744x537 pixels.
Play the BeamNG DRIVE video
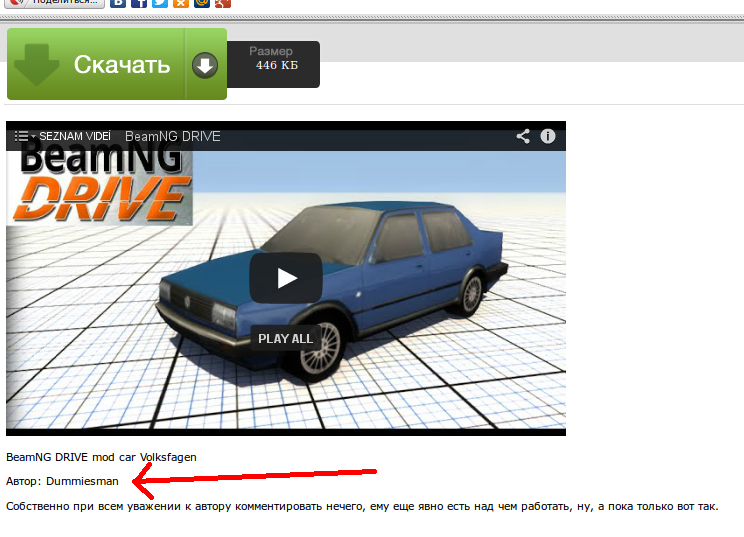point(286,278)
